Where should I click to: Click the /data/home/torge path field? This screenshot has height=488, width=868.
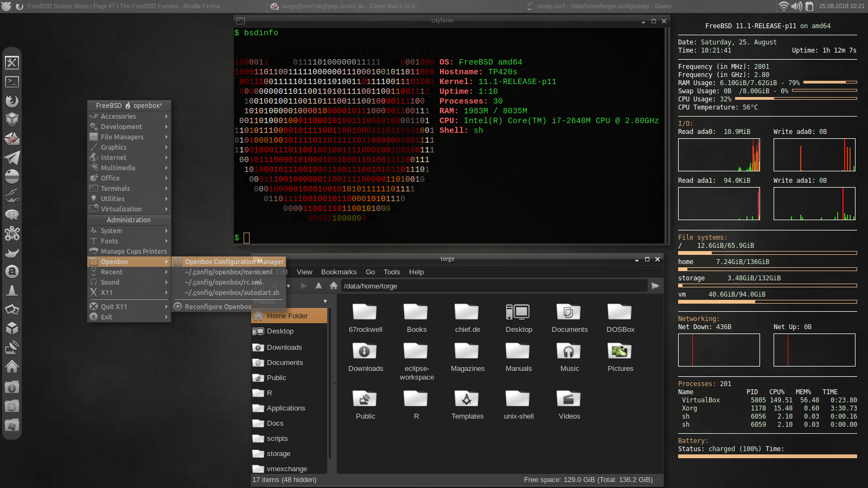(494, 286)
